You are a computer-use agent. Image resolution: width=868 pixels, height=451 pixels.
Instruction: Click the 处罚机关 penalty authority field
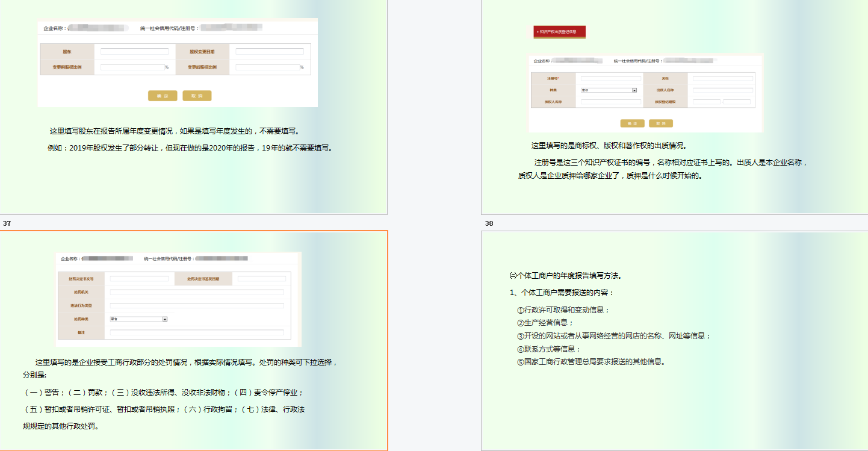pos(197,292)
